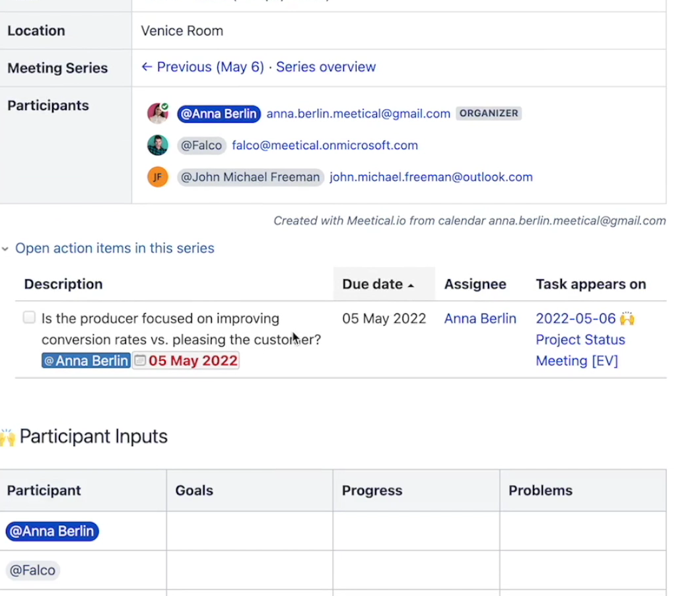Image resolution: width=700 pixels, height=596 pixels.
Task: Click John Michael Freeman's JF initials avatar
Action: [x=158, y=176]
